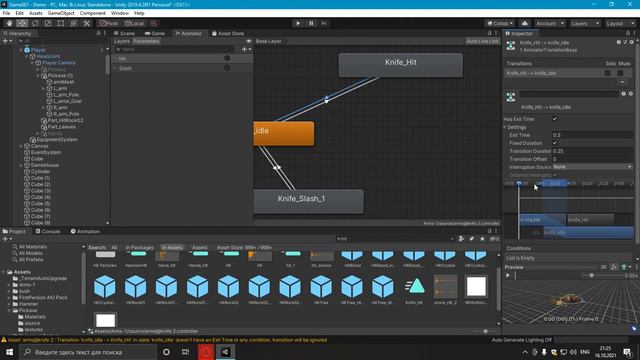Select the orange knife_idle state node
Image resolution: width=640 pixels, height=360 pixels.
(x=284, y=133)
